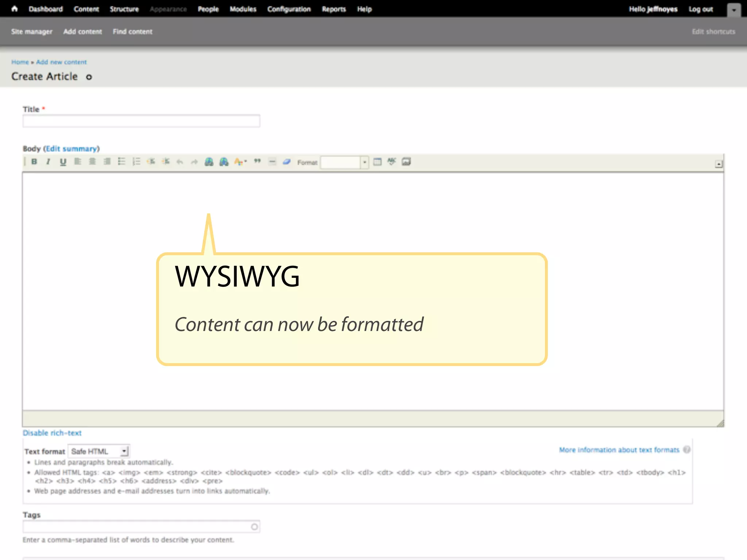Open the Structure admin menu

click(124, 9)
